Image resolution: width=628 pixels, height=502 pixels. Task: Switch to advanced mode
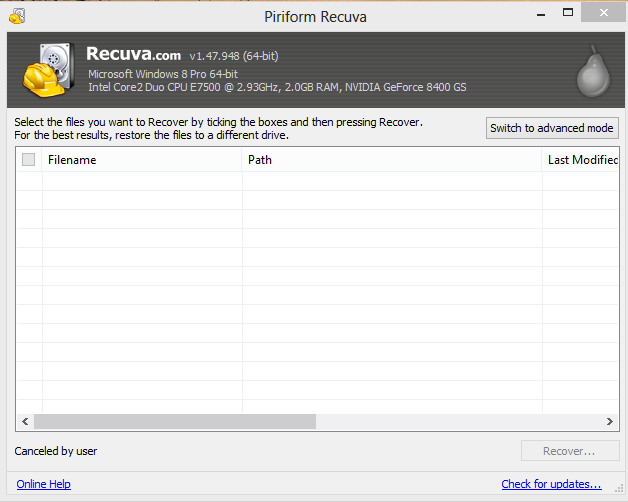552,128
